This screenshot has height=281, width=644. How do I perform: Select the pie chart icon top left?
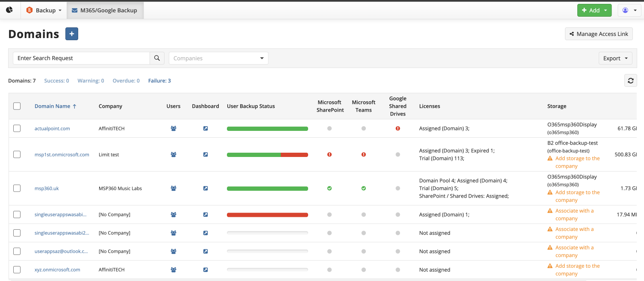click(x=9, y=9)
